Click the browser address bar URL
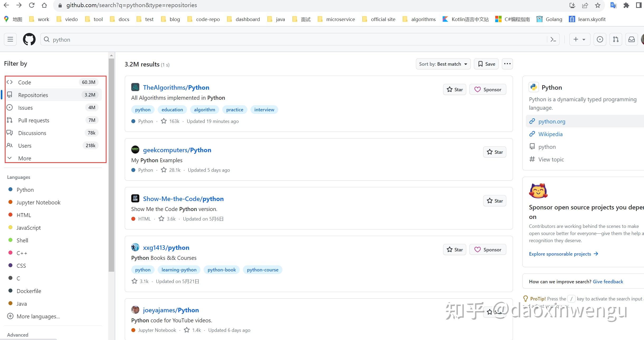The image size is (644, 340). 132,5
